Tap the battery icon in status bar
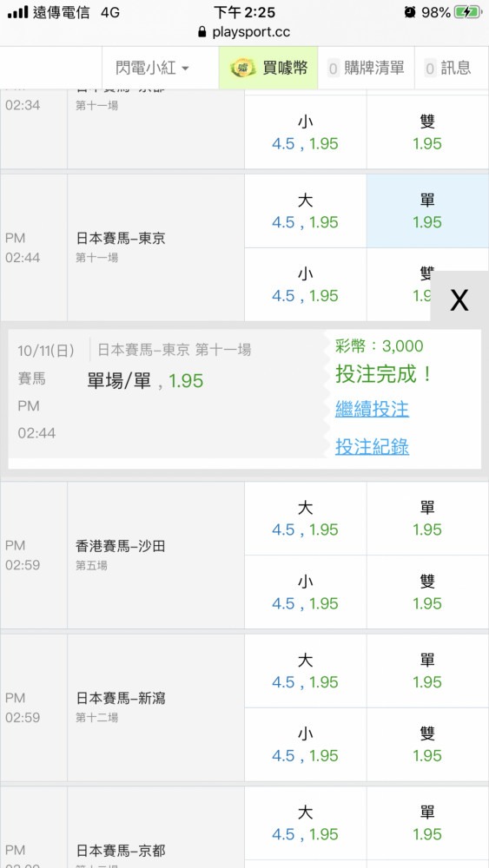 pyautogui.click(x=467, y=12)
